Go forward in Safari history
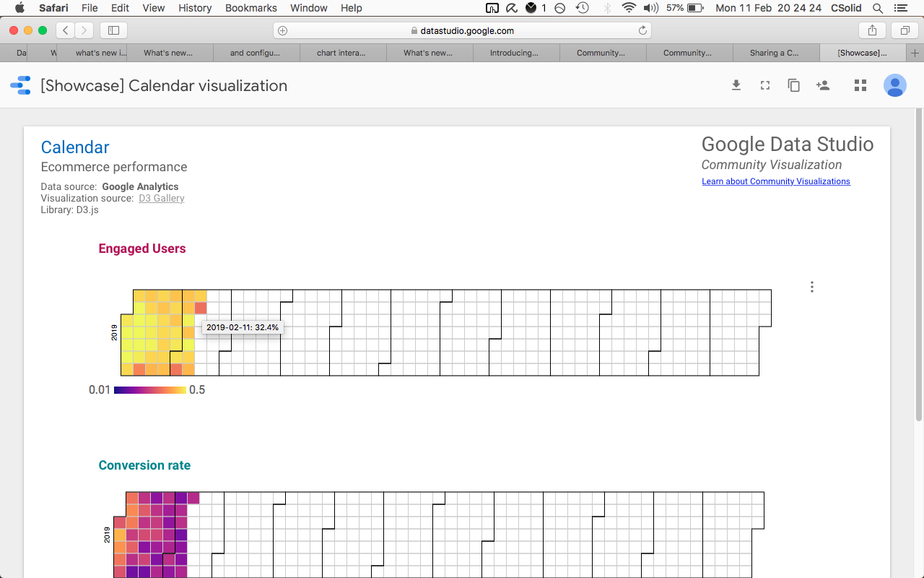 coord(84,30)
